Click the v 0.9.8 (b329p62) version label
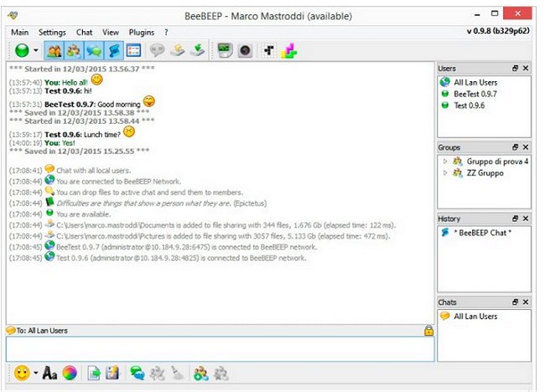This screenshot has height=392, width=545. tap(498, 31)
